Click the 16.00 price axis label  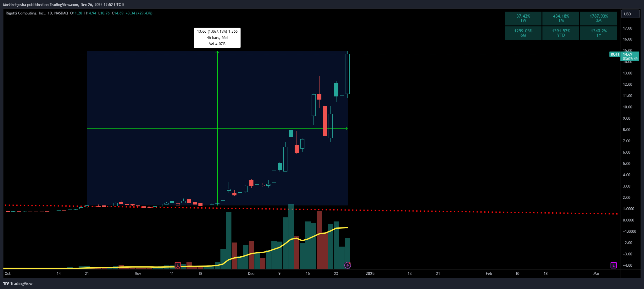pyautogui.click(x=628, y=39)
